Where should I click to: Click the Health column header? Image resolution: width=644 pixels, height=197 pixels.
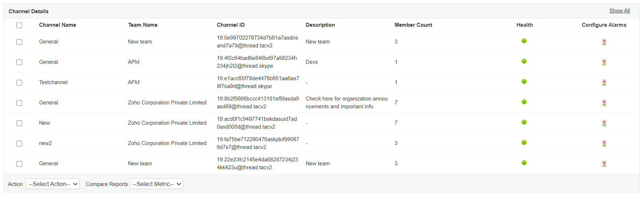tap(524, 25)
